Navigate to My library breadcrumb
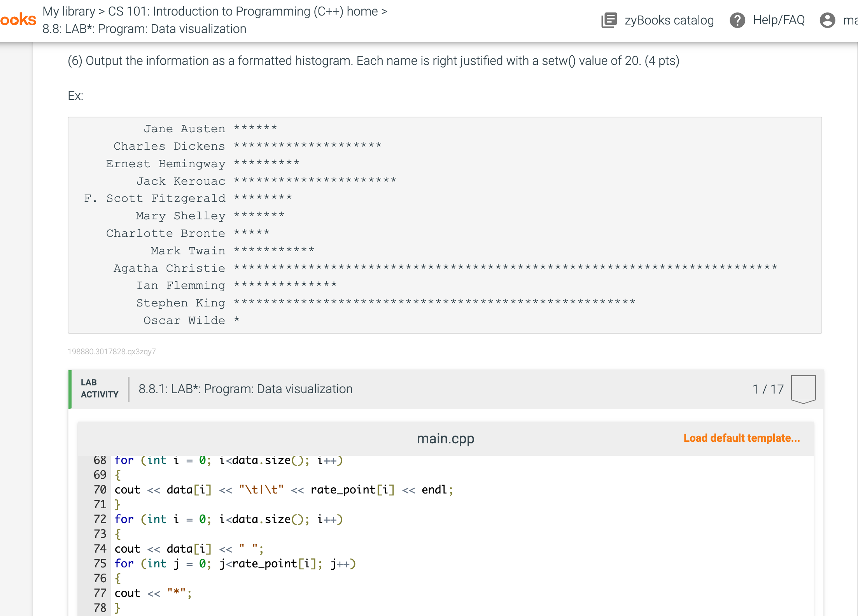858x616 pixels. coord(68,11)
